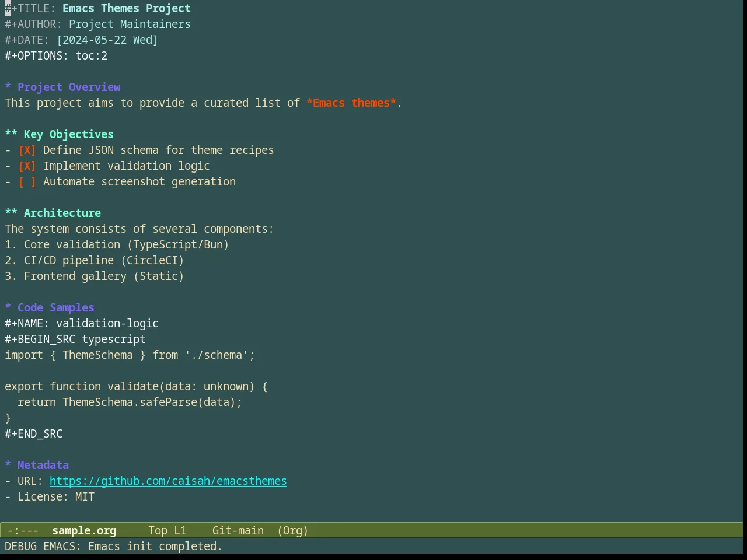Click the '- License: MIT' line

(50, 497)
